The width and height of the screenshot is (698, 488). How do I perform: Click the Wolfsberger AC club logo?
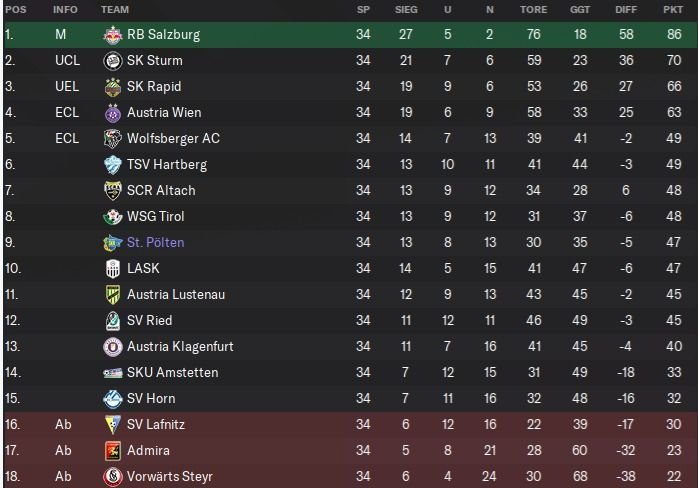click(113, 138)
